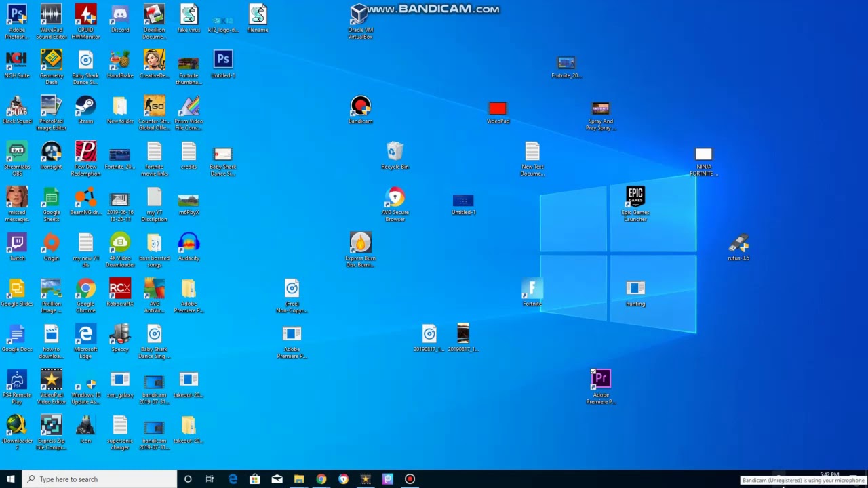This screenshot has width=868, height=488.
Task: Select the Microsoft Edge desktop shortcut
Action: (85, 341)
